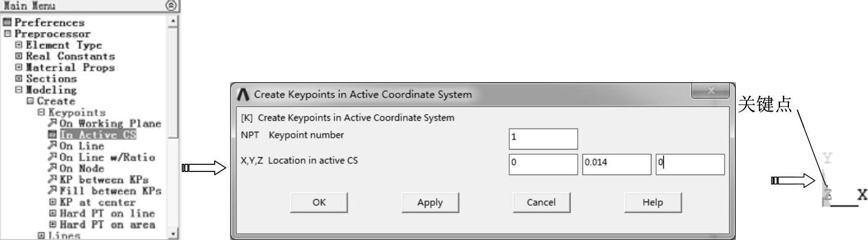
Task: Choose On Line keypoint option
Action: (x=81, y=146)
